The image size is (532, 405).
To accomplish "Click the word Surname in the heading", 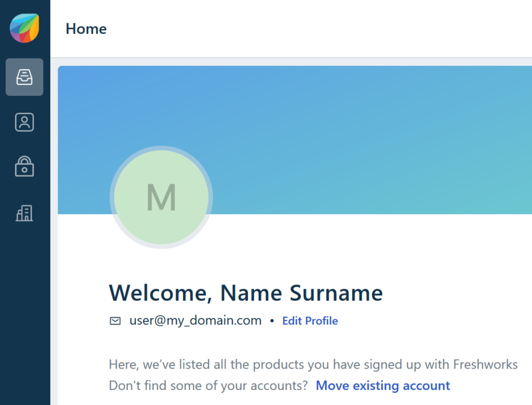I will pos(336,293).
